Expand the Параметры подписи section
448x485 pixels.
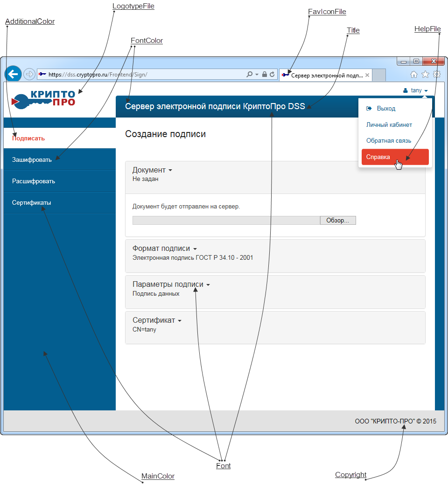171,284
